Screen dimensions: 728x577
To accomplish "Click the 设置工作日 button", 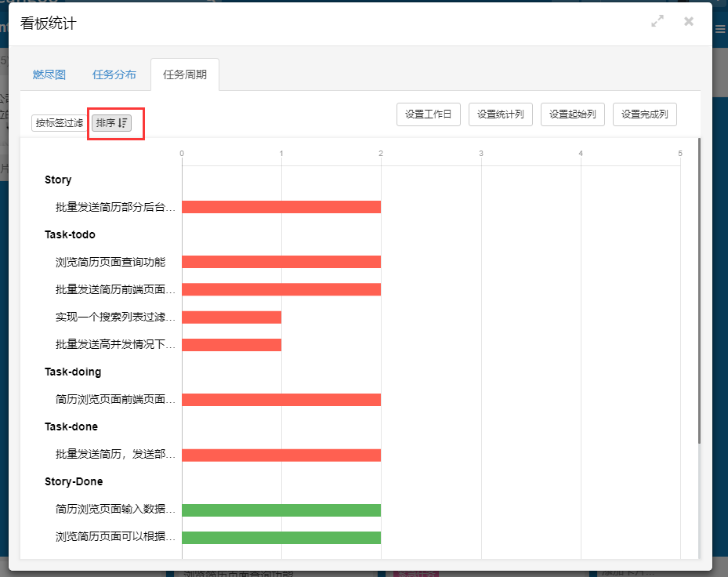I will (429, 114).
